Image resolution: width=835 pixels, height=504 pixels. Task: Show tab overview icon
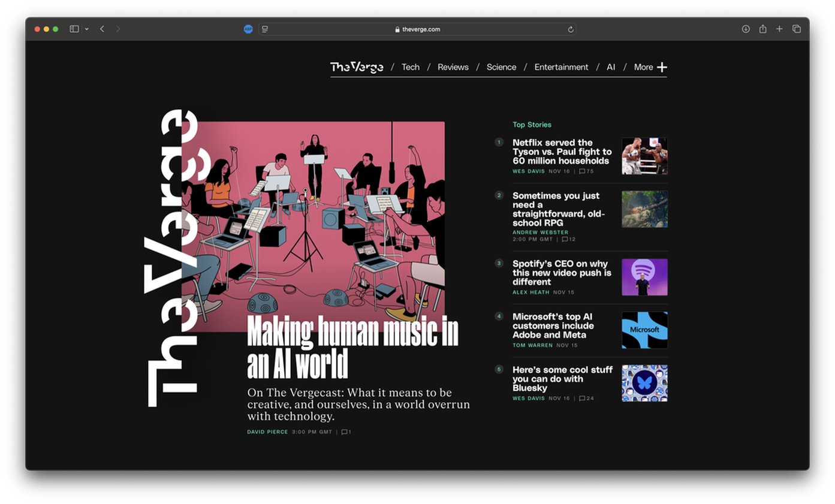[797, 29]
